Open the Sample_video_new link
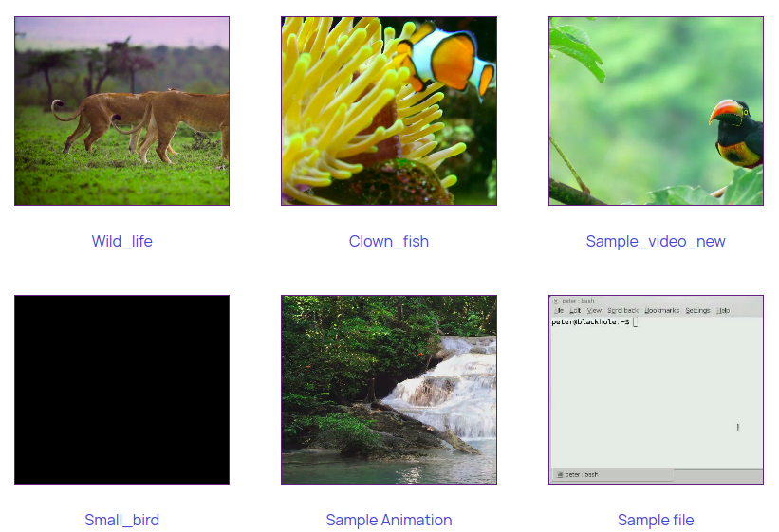This screenshot has width=779, height=532. click(x=656, y=241)
